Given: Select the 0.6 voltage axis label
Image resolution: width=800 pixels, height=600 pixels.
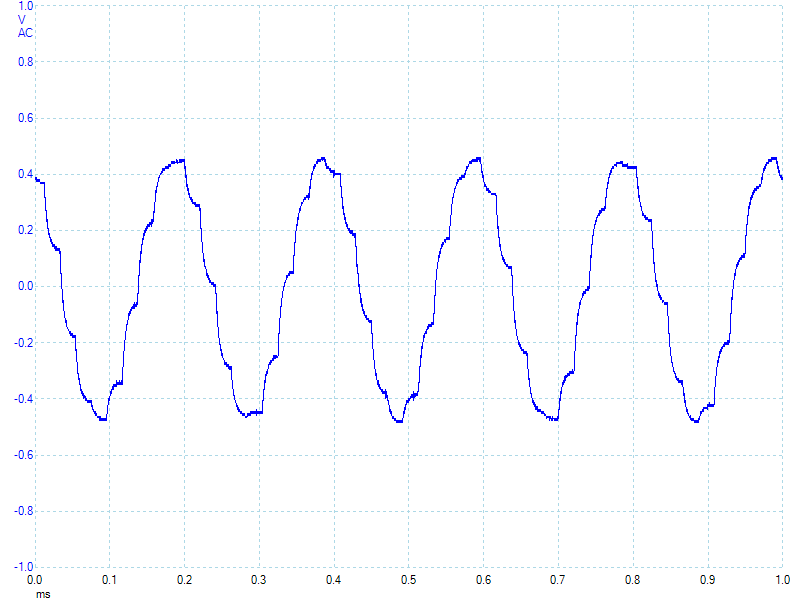Looking at the screenshot, I should [x=26, y=118].
